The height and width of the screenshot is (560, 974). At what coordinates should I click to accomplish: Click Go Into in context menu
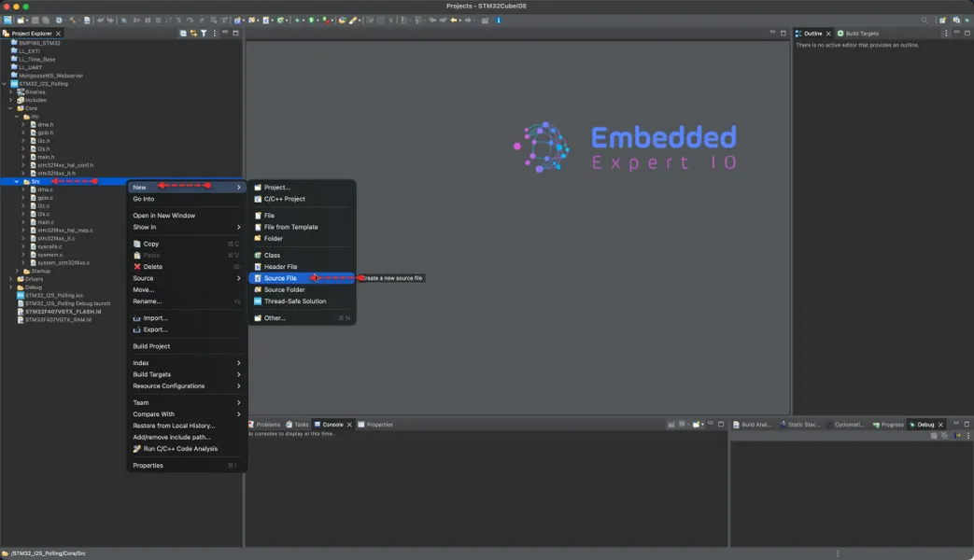[187, 200]
